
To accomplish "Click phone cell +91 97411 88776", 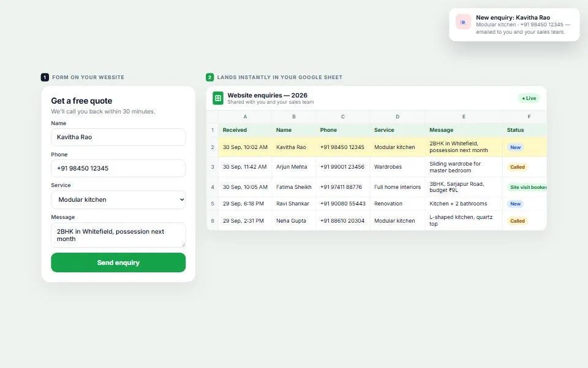I will 343,187.
